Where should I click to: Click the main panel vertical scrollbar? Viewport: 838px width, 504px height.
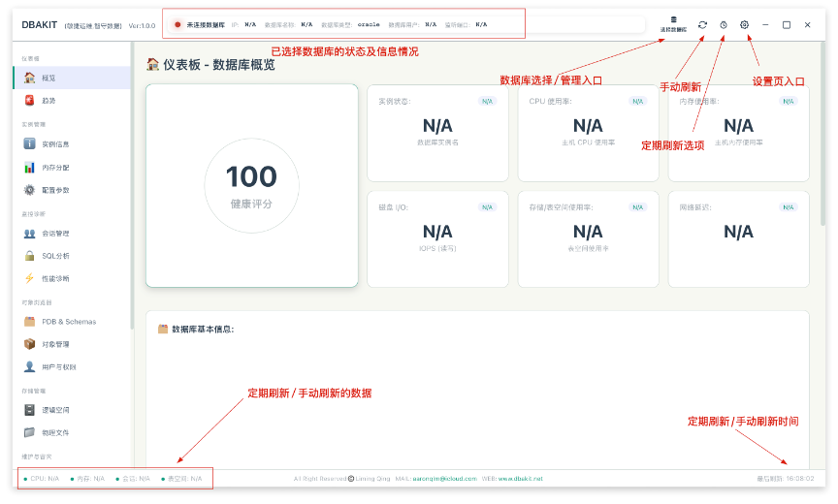pos(822,134)
